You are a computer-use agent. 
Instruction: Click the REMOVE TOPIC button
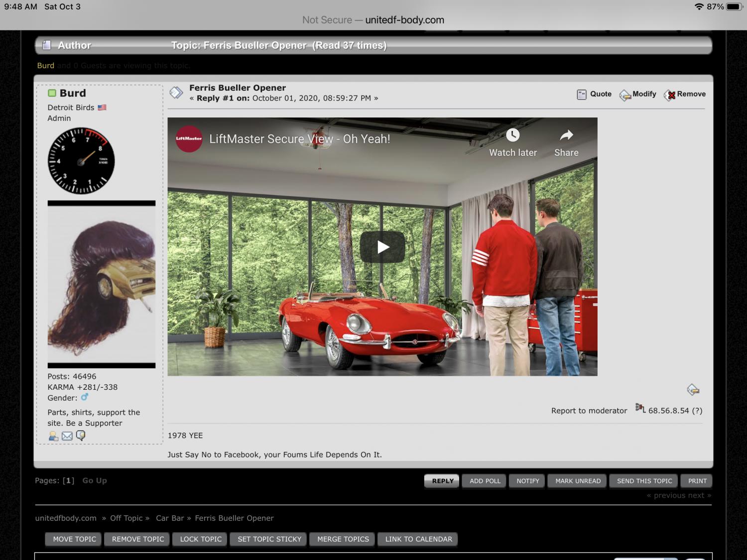[x=138, y=539]
